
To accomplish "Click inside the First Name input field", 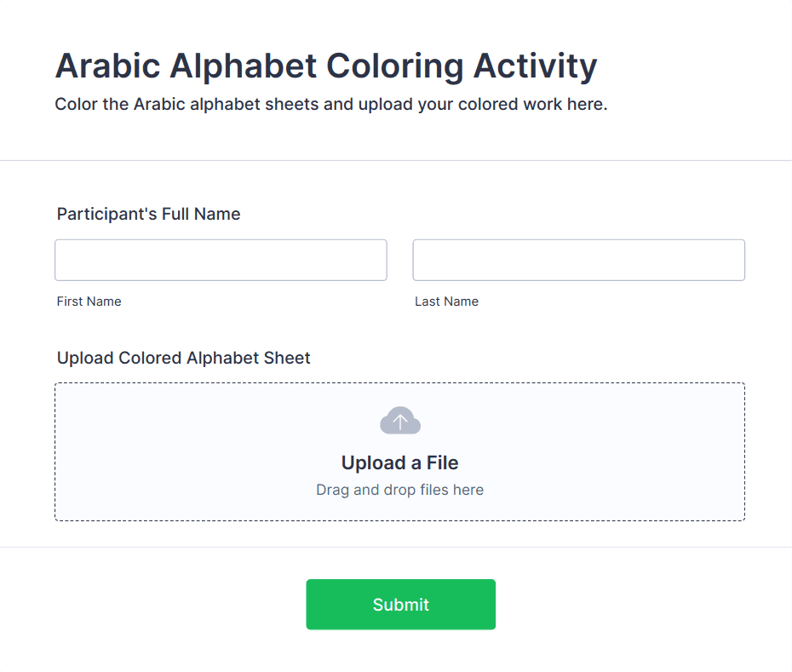I will click(221, 260).
